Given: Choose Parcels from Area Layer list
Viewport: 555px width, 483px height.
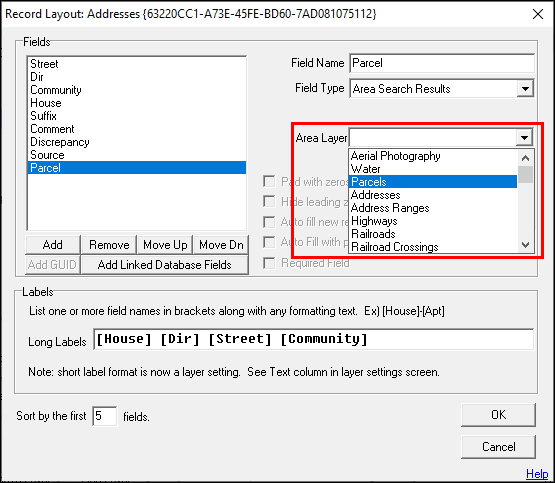Looking at the screenshot, I should (433, 182).
